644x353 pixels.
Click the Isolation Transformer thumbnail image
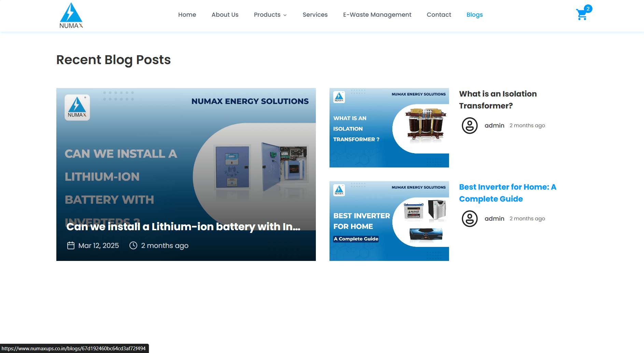click(x=389, y=128)
